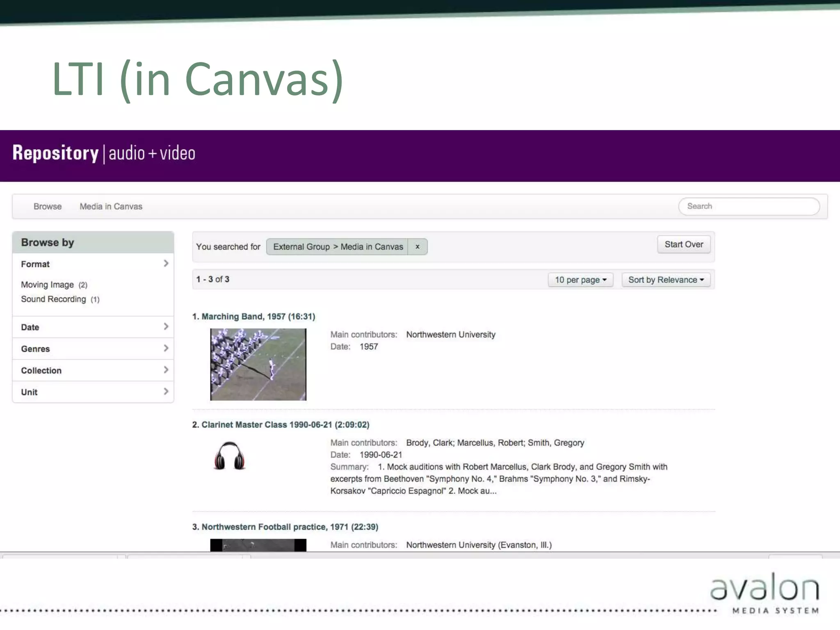The height and width of the screenshot is (630, 840).
Task: Expand the Collection facet
Action: click(93, 370)
